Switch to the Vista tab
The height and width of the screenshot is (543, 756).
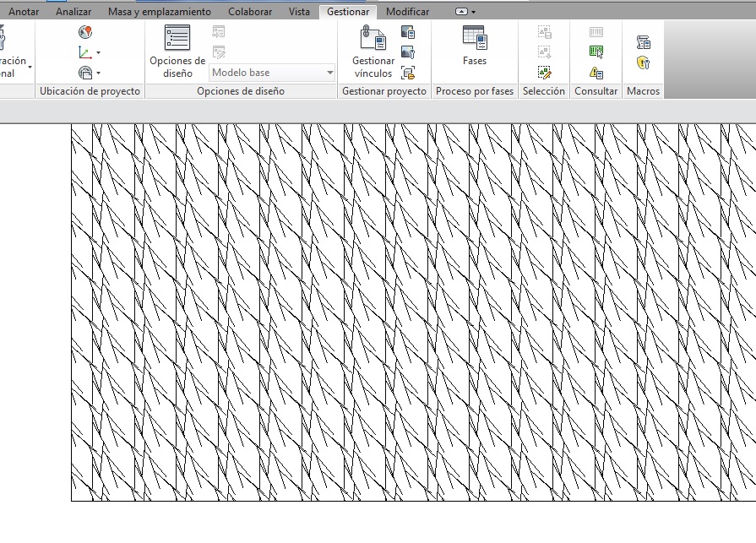point(299,12)
